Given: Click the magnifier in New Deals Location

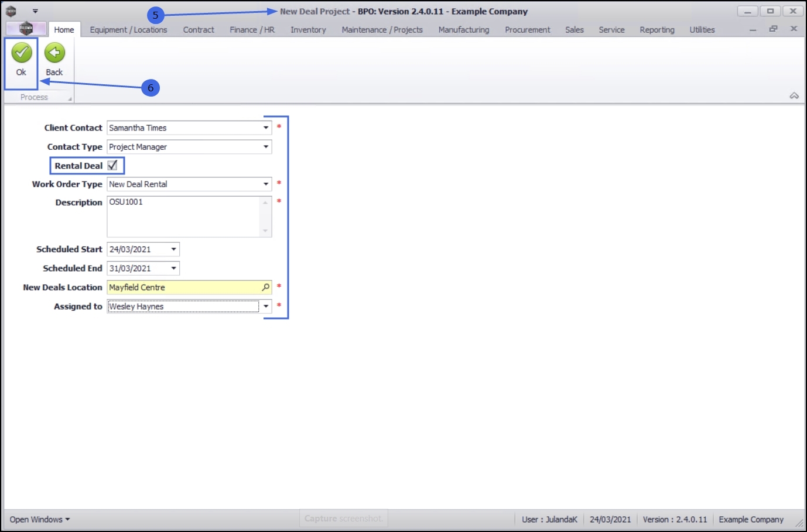Looking at the screenshot, I should click(266, 287).
